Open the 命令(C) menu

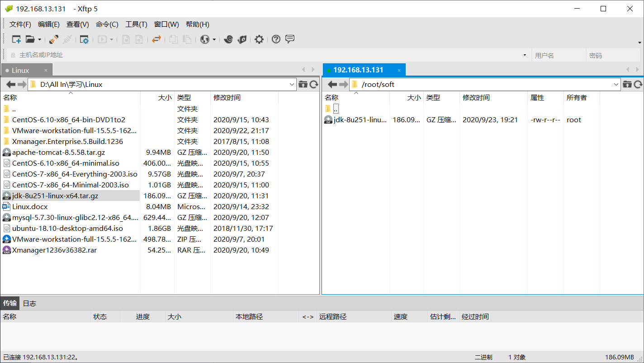[x=107, y=24]
